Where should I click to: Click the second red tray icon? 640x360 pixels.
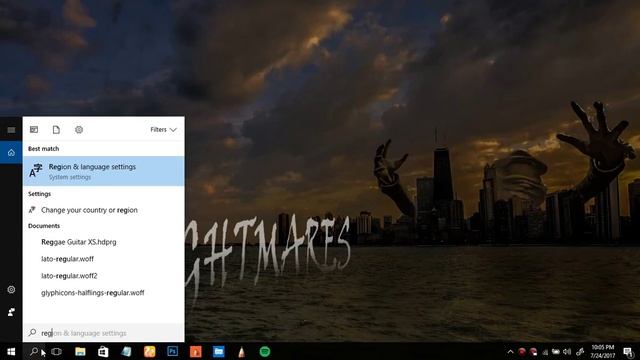(533, 351)
